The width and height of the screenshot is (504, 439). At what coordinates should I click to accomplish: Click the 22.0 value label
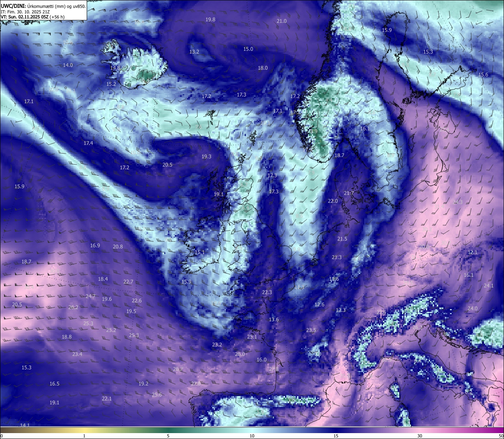pos(333,201)
